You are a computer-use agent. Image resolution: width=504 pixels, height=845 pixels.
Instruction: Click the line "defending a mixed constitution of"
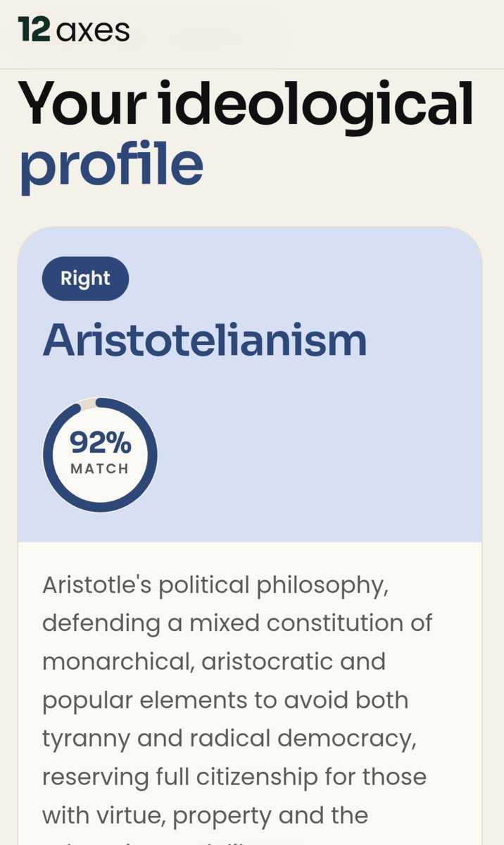click(x=237, y=624)
